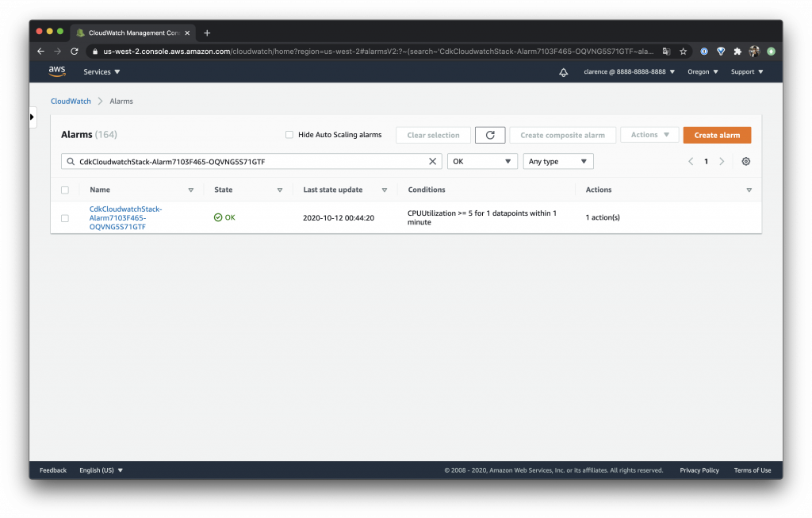Go to previous alarms page
Image resolution: width=812 pixels, height=518 pixels.
(691, 161)
